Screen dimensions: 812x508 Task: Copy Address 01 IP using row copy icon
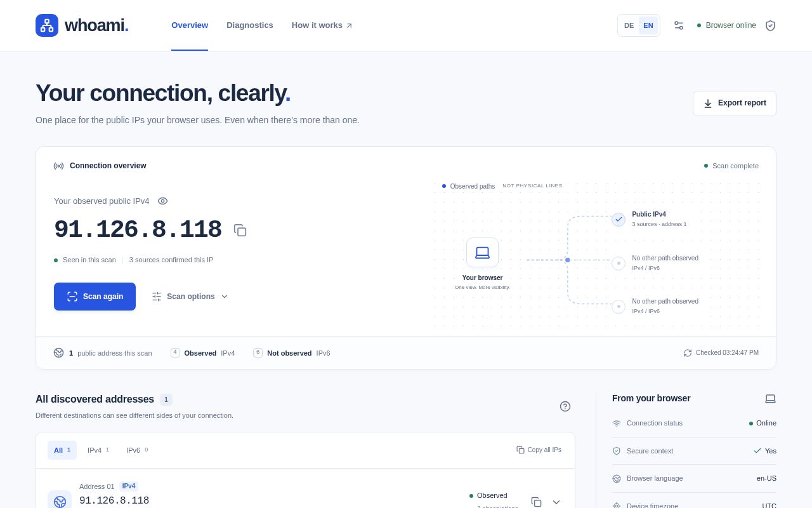tap(536, 502)
